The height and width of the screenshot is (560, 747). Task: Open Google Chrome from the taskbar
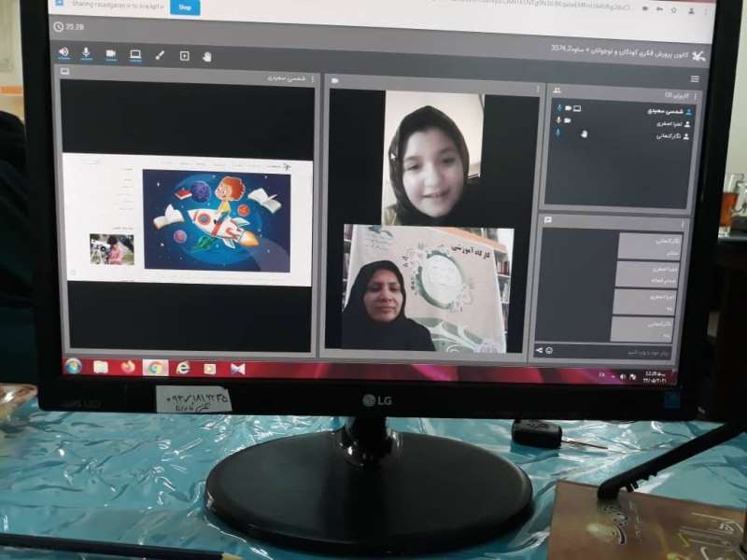coord(155,367)
